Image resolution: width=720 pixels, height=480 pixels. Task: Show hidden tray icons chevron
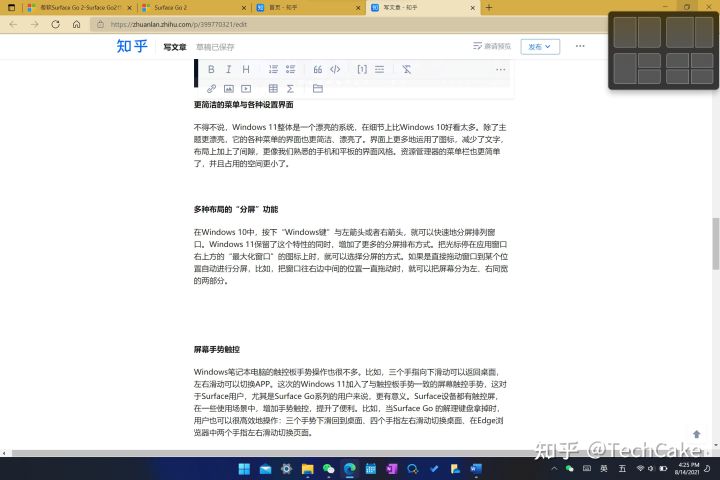click(x=554, y=469)
